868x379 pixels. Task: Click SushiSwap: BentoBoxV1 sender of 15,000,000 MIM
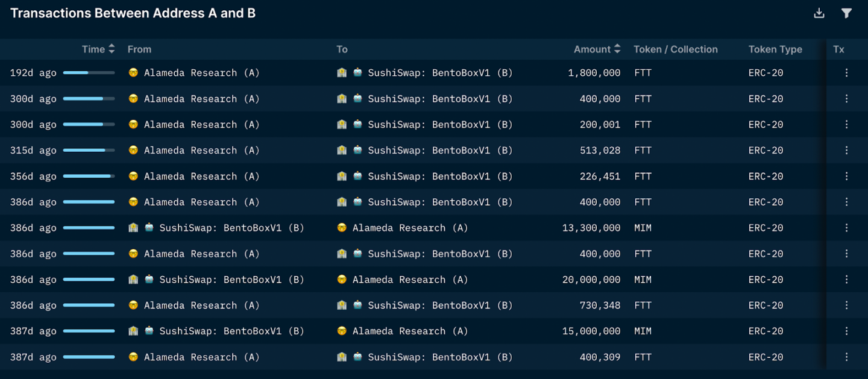pos(231,331)
